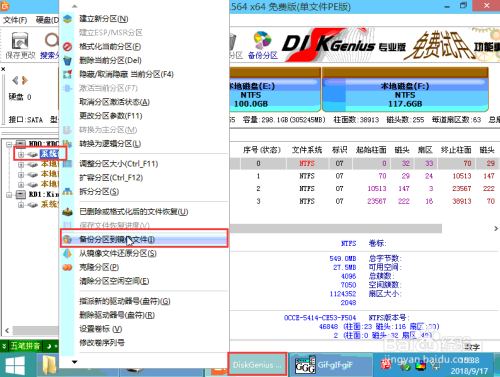Click the orange clone icon beside 克隆分区(P)
Image resolution: width=500 pixels, height=377 pixels.
pyautogui.click(x=68, y=267)
